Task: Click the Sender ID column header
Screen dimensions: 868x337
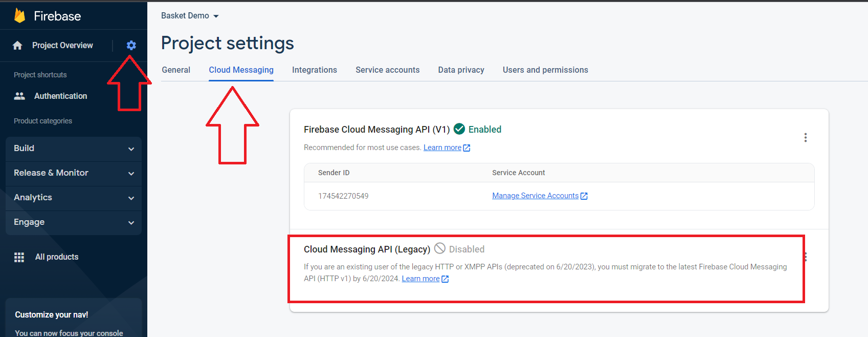Action: [x=334, y=173]
